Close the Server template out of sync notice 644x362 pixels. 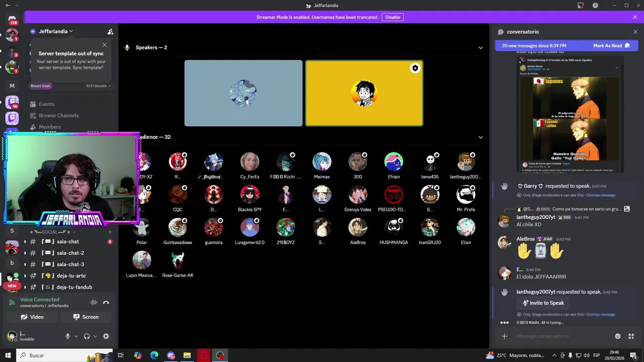point(104,45)
